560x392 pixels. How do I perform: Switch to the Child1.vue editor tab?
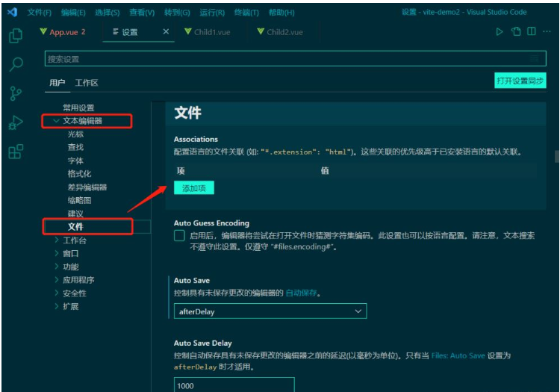[208, 32]
